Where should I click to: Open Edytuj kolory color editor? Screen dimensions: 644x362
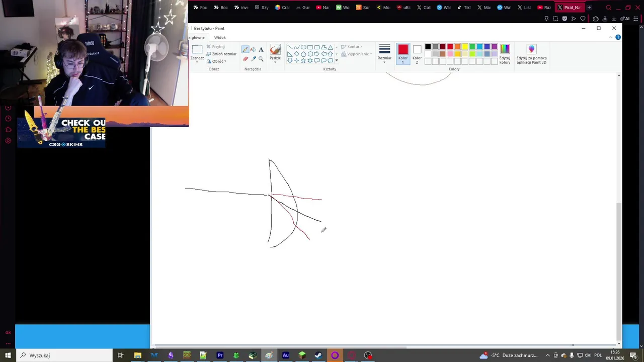click(505, 54)
